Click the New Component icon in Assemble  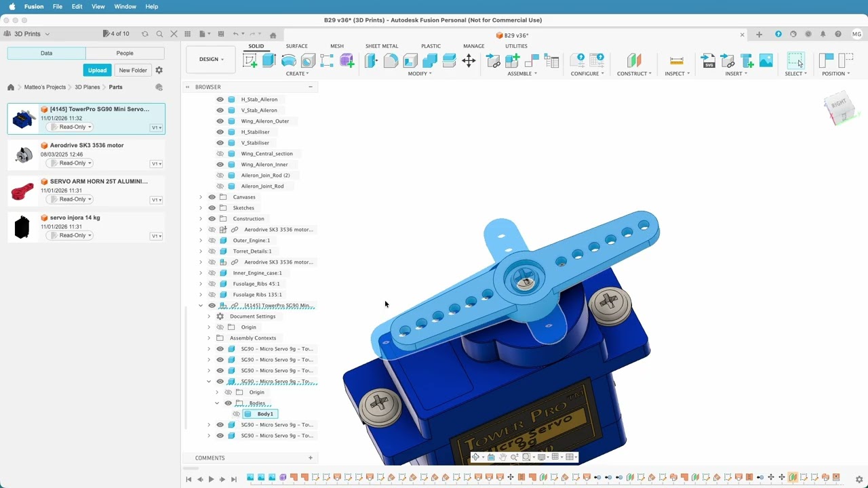(513, 61)
